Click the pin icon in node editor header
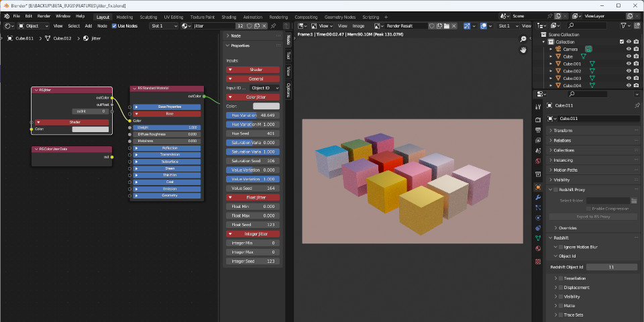Viewport: 644px width, 322px height. coord(273,25)
